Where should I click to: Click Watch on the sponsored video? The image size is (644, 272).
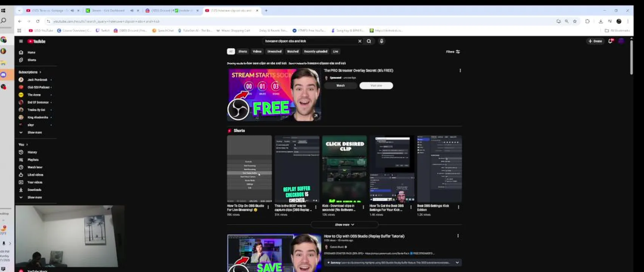pos(341,86)
